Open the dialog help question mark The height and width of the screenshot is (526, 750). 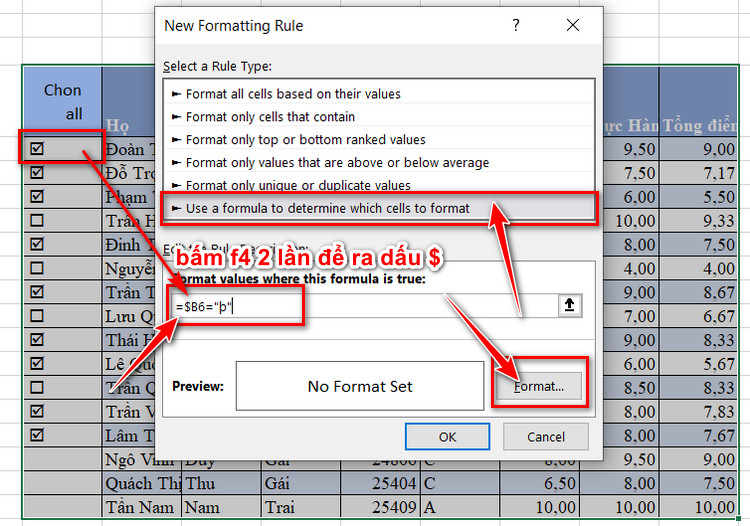coord(516,25)
